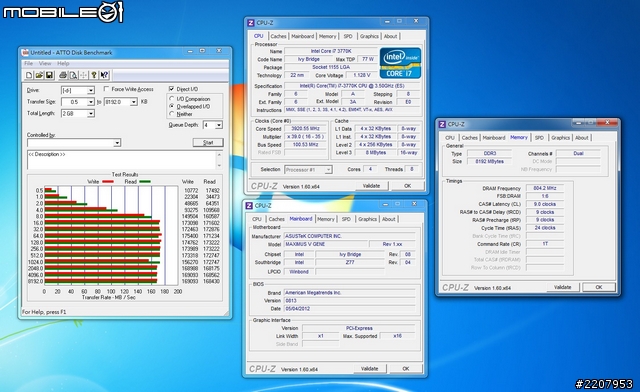Click the Print icon in ATTO toolbar

[x=63, y=75]
